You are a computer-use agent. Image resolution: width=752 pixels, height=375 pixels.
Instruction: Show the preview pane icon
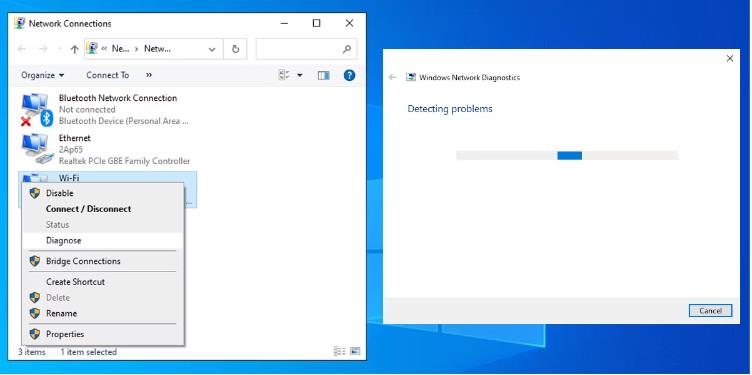[x=324, y=75]
